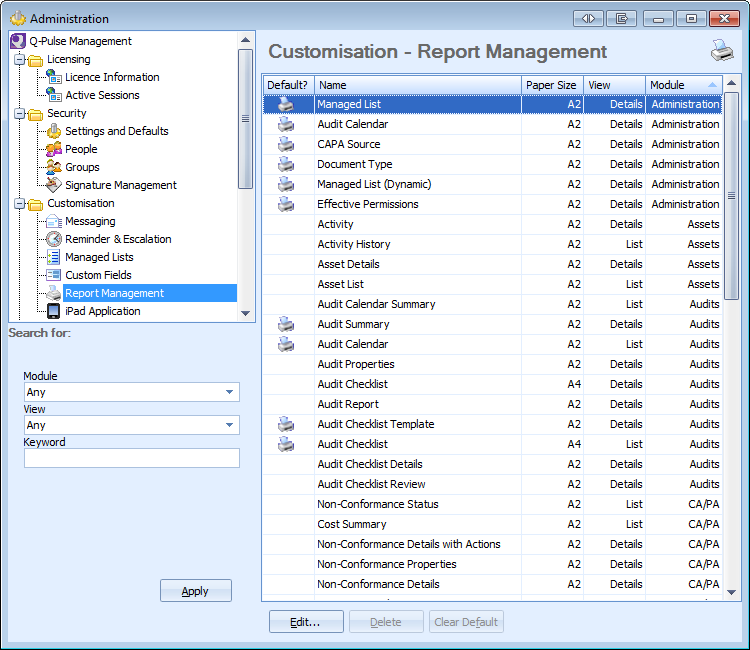Select Custom Fields in the tree

pos(98,275)
